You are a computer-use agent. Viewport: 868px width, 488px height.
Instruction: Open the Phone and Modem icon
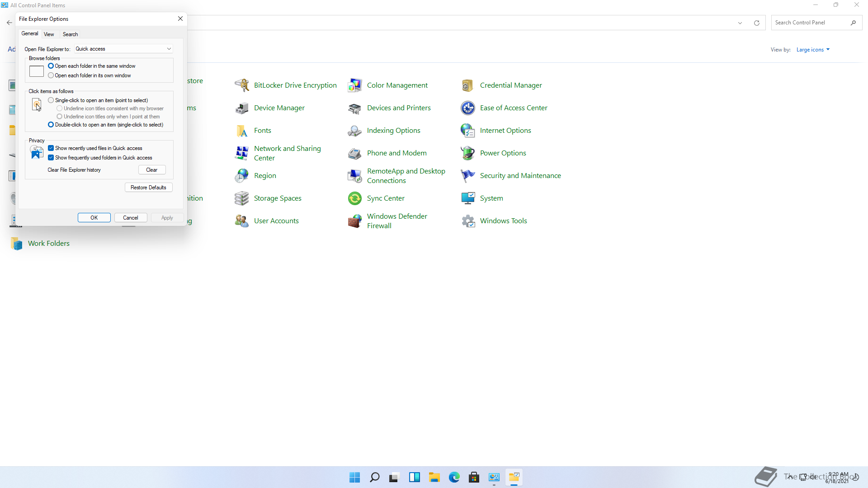[x=355, y=153]
